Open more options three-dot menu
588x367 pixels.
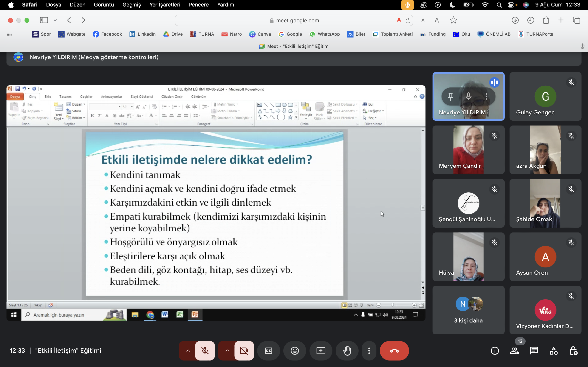(x=369, y=350)
